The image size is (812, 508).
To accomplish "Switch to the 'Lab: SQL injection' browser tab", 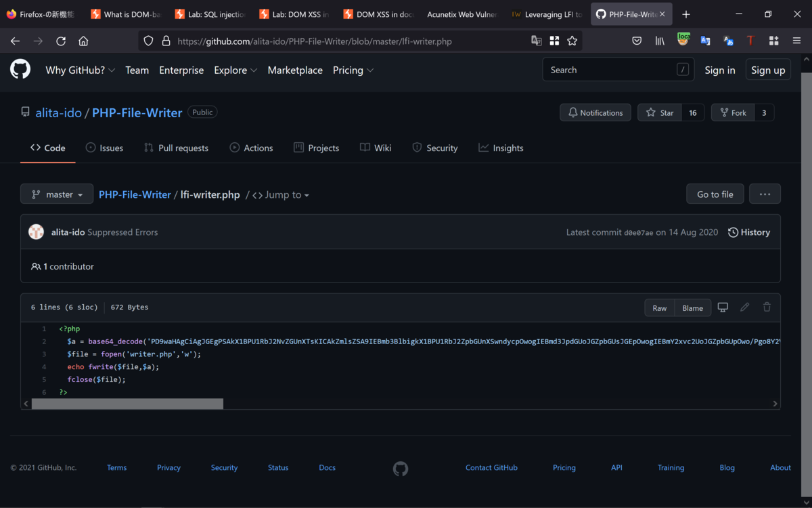I will (x=209, y=14).
